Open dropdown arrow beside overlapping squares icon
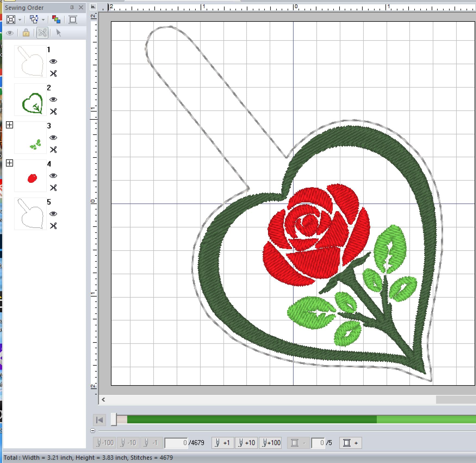 coord(43,20)
